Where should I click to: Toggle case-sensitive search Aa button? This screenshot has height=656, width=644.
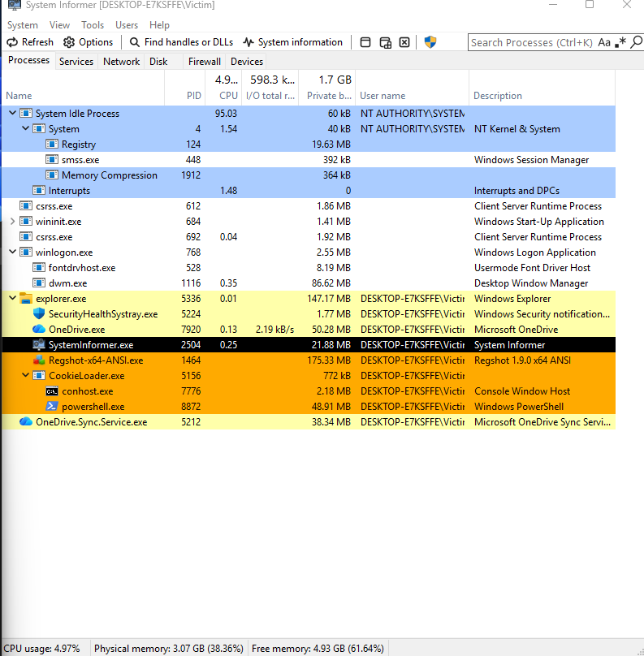point(604,42)
